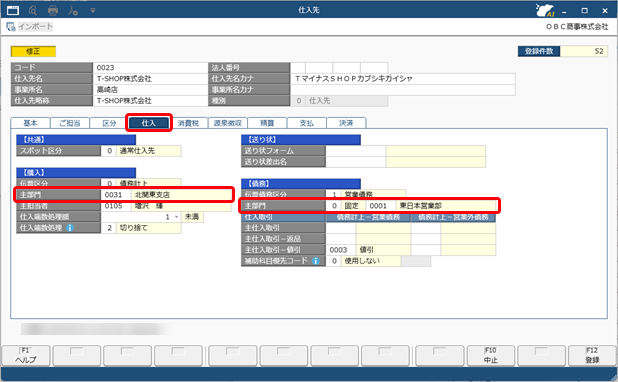Click the 補助科目優先コード value field
This screenshot has height=382, width=618.
coord(333,261)
